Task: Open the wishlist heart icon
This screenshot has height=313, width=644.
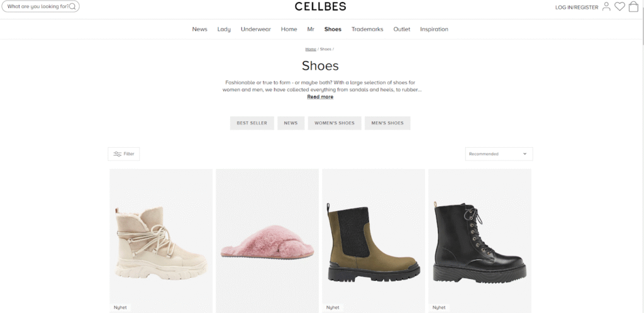Action: coord(619,6)
